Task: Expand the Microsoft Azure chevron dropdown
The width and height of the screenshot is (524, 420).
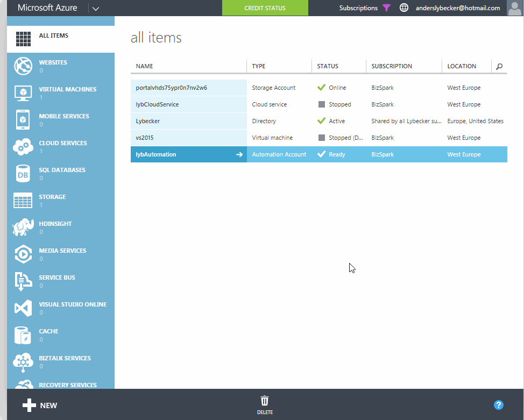Action: pyautogui.click(x=96, y=8)
